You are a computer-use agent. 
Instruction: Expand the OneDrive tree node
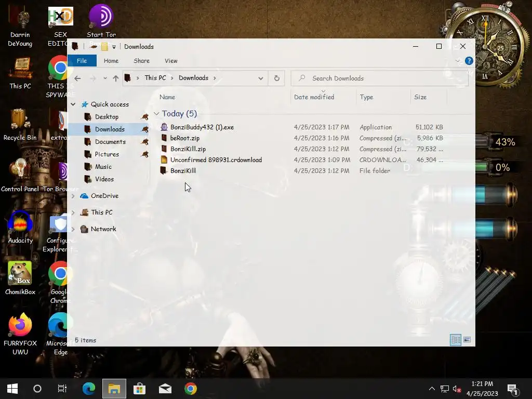tap(73, 196)
